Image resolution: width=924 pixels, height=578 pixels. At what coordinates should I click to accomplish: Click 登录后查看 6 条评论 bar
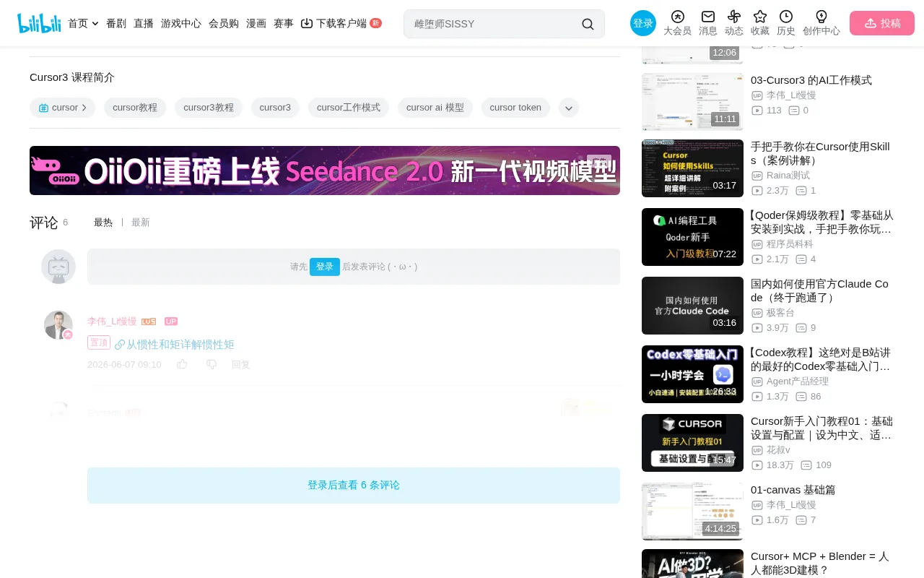point(354,486)
